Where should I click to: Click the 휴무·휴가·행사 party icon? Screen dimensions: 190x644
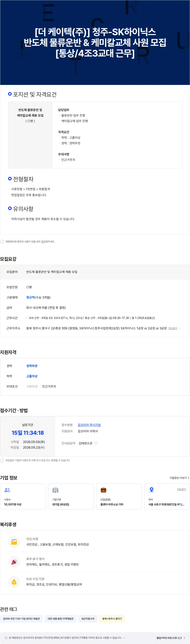pyautogui.click(x=14, y=562)
